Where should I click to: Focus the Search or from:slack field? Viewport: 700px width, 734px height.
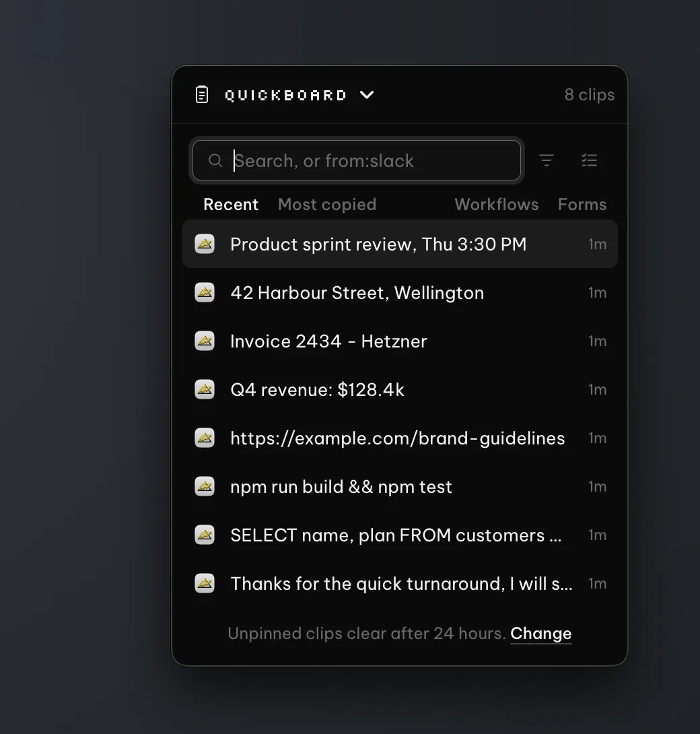357,160
